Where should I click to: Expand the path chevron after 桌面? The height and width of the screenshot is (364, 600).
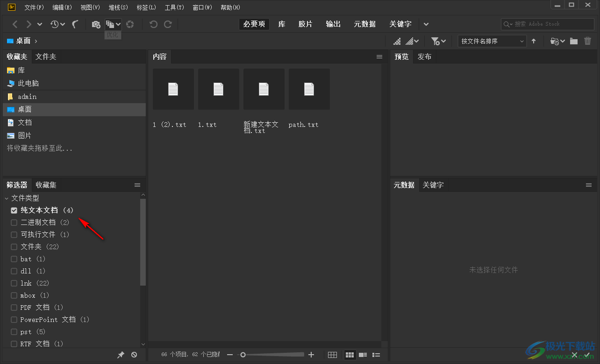click(36, 41)
